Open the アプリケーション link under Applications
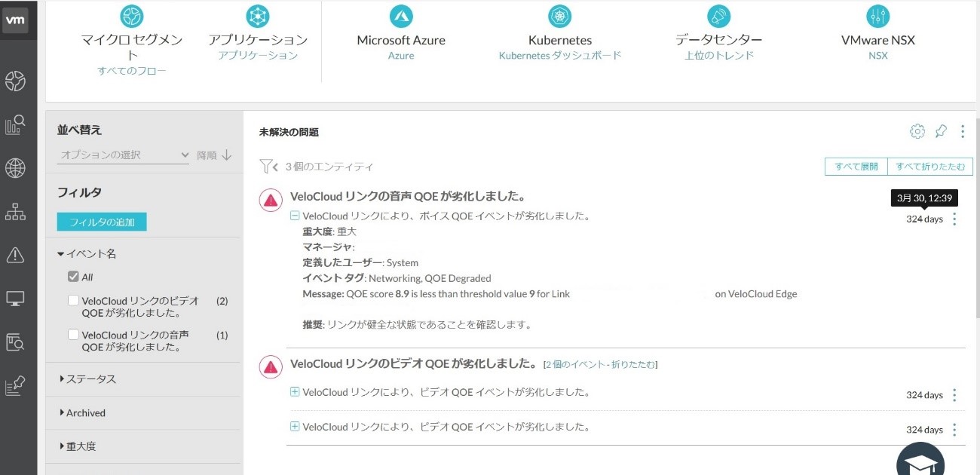980x475 pixels. (258, 56)
